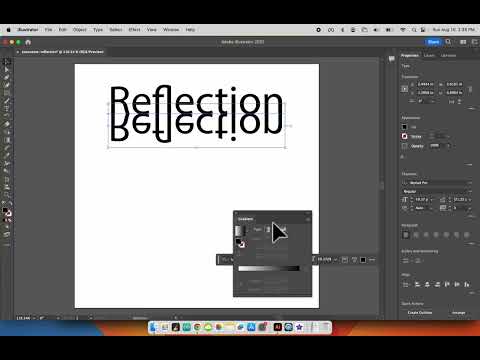Click the gradient slider bar
Screen dimensions: 480x360
(x=269, y=268)
